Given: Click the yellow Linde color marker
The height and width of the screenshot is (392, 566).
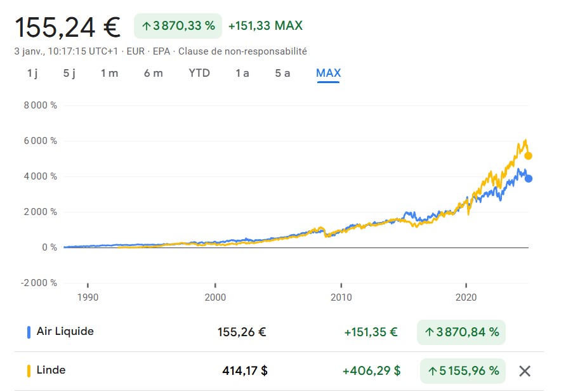Looking at the screenshot, I should point(29,371).
